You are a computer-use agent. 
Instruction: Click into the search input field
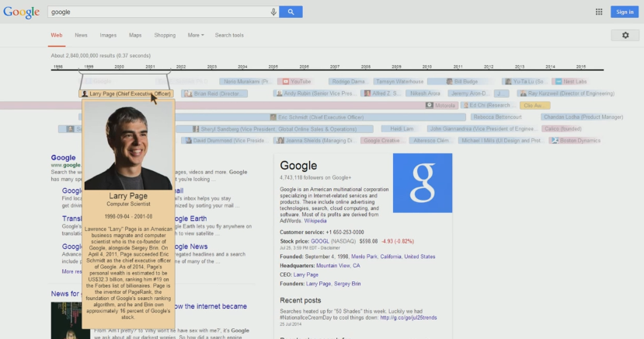click(155, 12)
